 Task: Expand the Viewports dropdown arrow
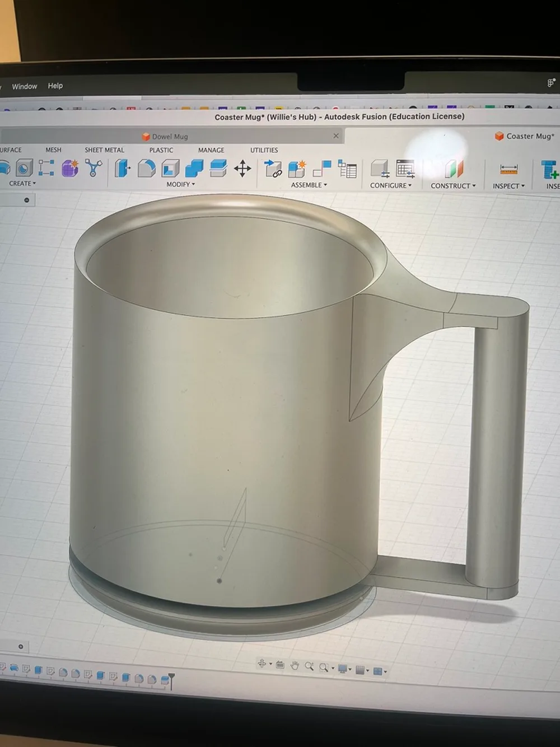[385, 672]
